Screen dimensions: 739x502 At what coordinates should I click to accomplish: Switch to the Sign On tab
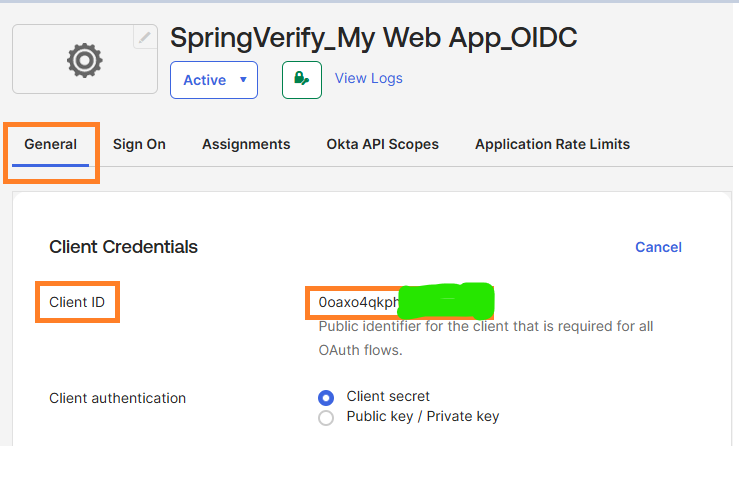[x=139, y=144]
